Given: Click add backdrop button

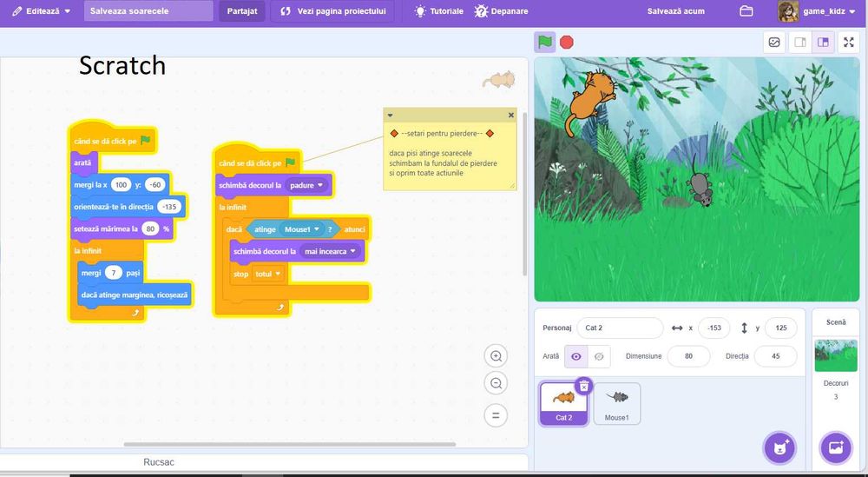Looking at the screenshot, I should coord(836,447).
